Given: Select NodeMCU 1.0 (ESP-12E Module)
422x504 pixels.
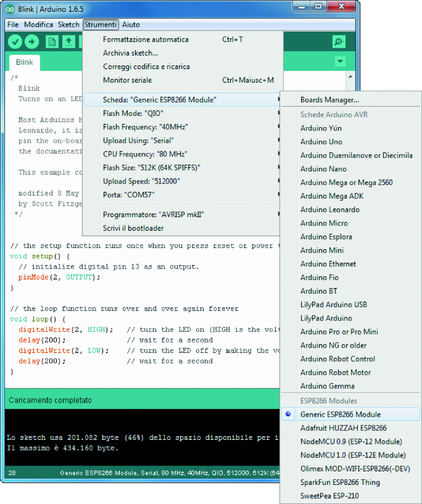Looking at the screenshot, I should coord(351,455).
